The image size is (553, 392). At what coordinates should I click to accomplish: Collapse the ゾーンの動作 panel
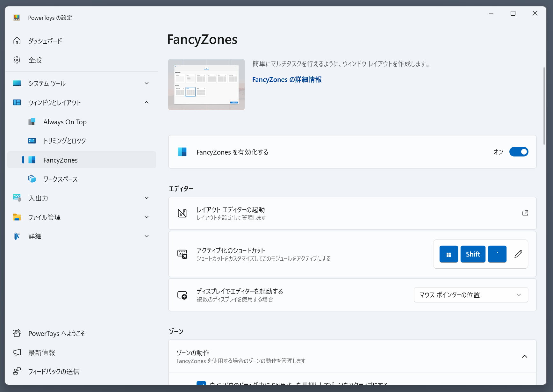524,356
